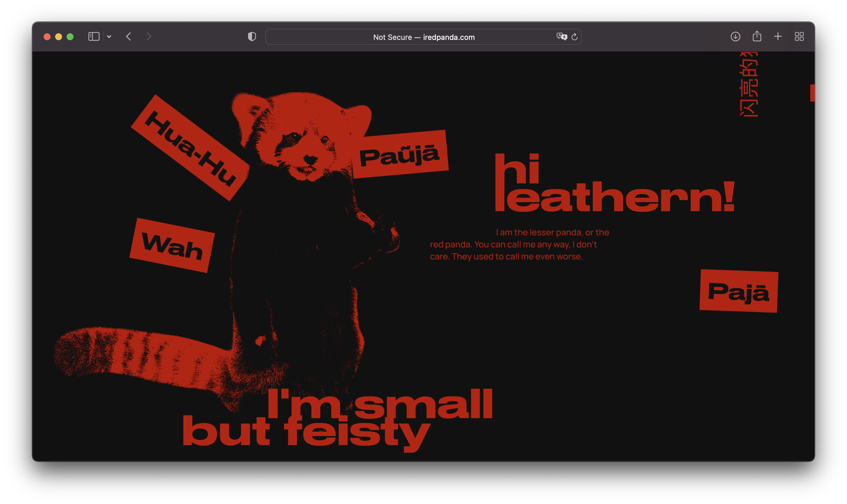The image size is (847, 504).
Task: Show the tab overview grid
Action: pyautogui.click(x=799, y=37)
